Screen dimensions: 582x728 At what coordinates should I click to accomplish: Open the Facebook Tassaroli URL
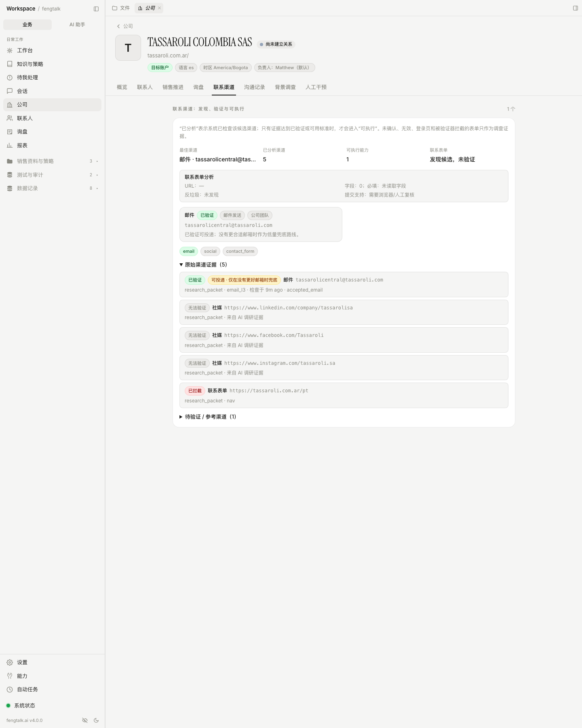coord(274,335)
